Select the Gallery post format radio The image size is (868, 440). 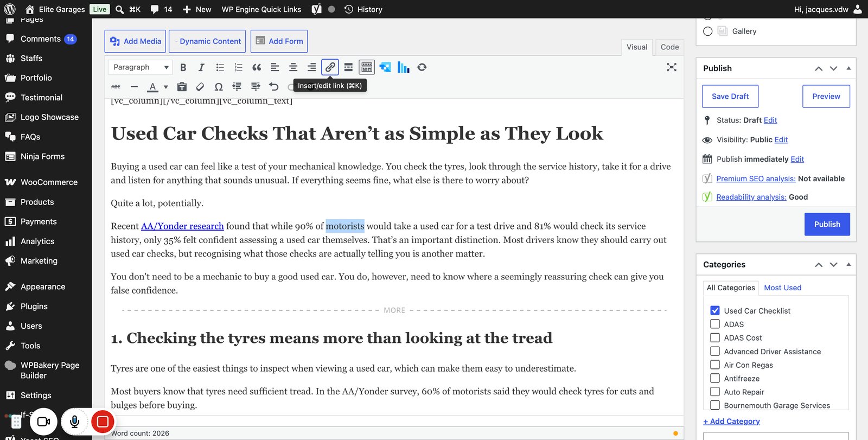pos(708,31)
